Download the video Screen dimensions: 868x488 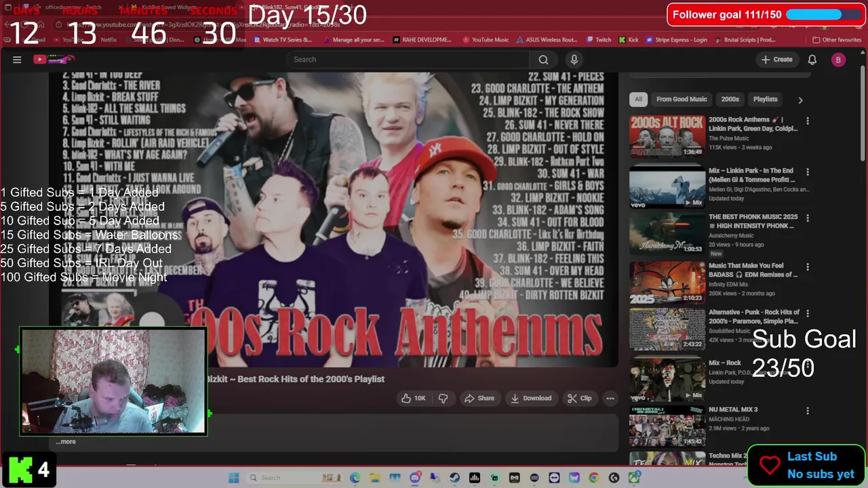click(531, 398)
